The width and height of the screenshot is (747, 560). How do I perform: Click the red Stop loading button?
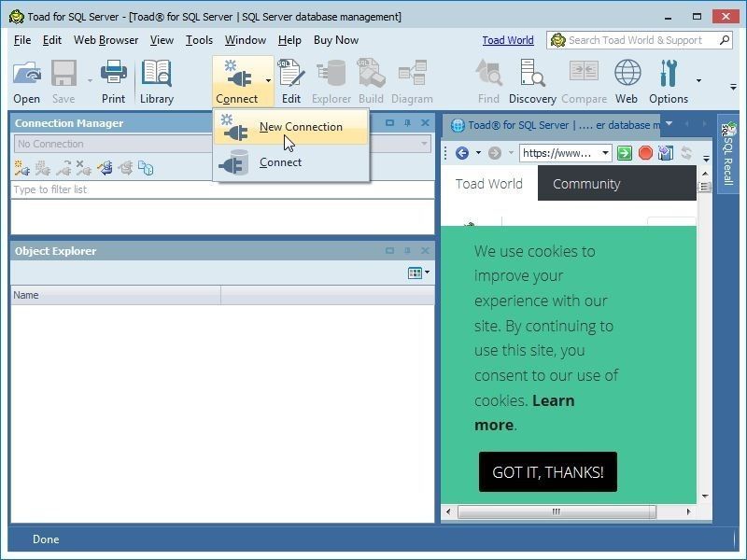coord(645,153)
